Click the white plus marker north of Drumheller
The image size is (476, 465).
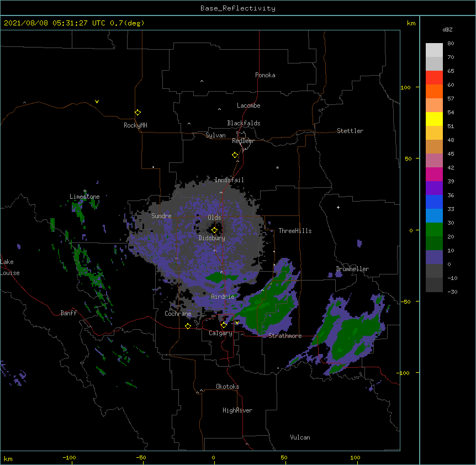pyautogui.click(x=338, y=207)
